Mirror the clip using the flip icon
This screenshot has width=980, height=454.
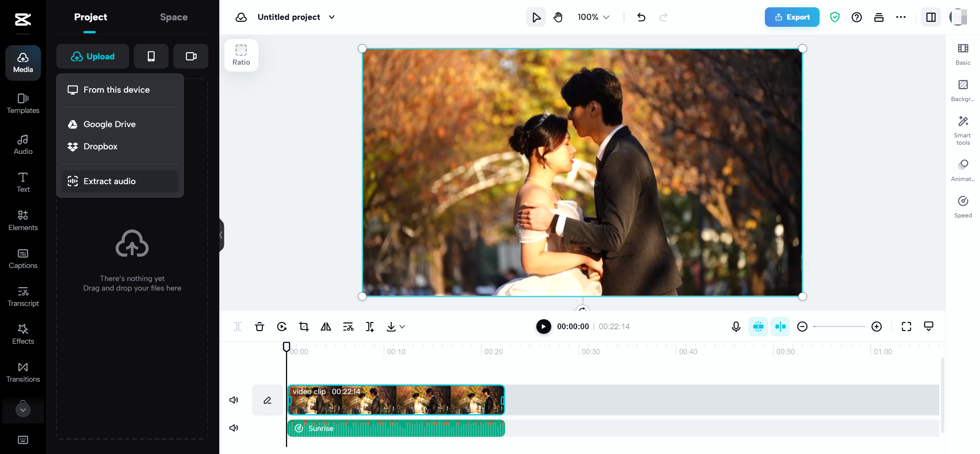point(326,327)
